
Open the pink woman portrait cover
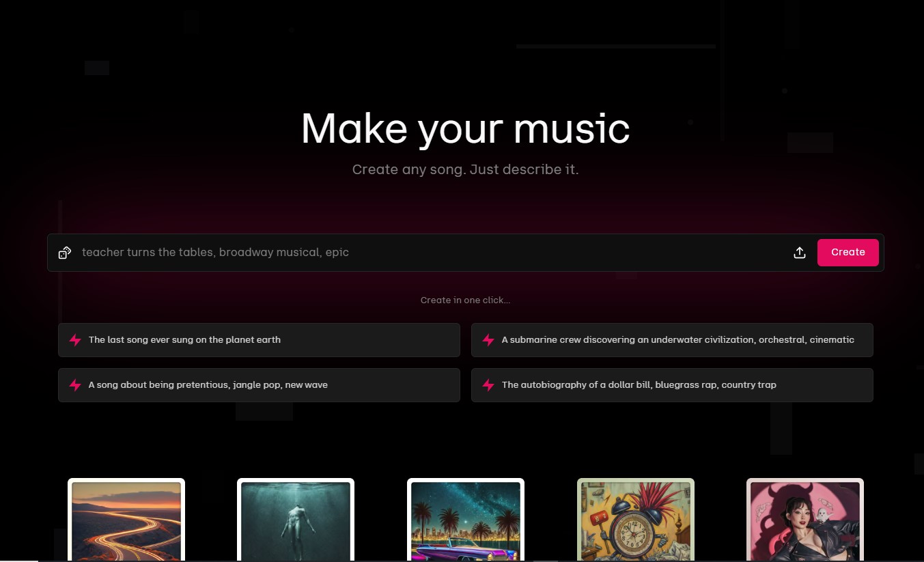pyautogui.click(x=805, y=520)
